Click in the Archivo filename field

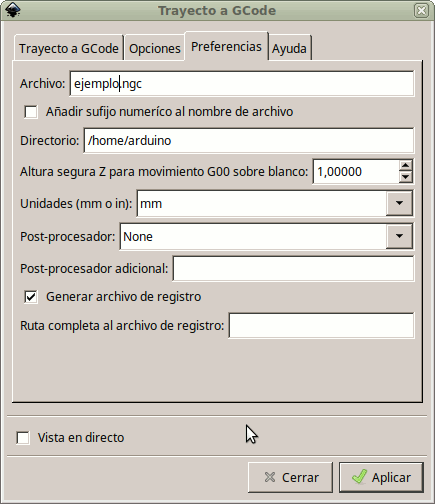(242, 84)
